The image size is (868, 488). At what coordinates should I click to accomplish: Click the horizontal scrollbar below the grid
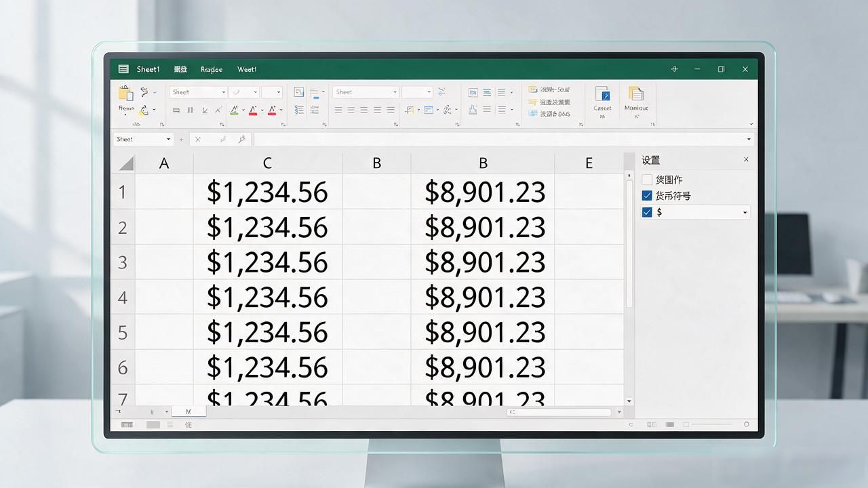click(x=560, y=411)
